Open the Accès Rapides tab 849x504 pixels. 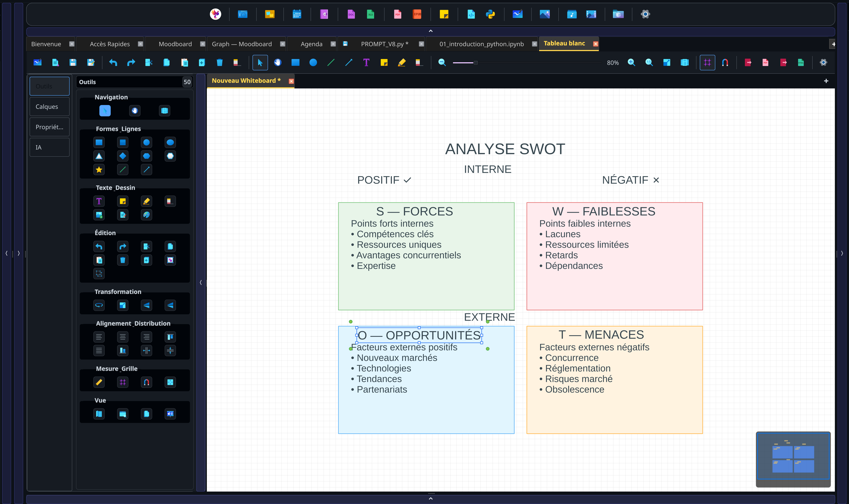pos(110,44)
